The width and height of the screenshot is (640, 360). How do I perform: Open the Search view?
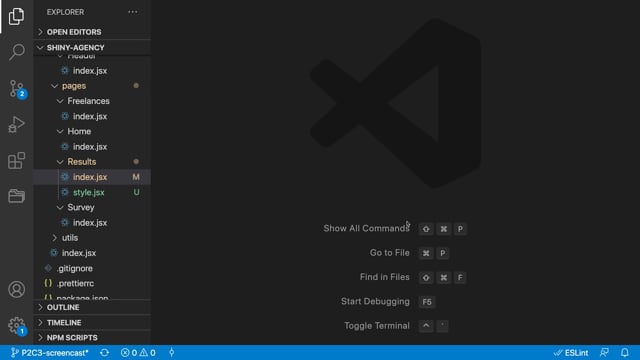pyautogui.click(x=16, y=52)
